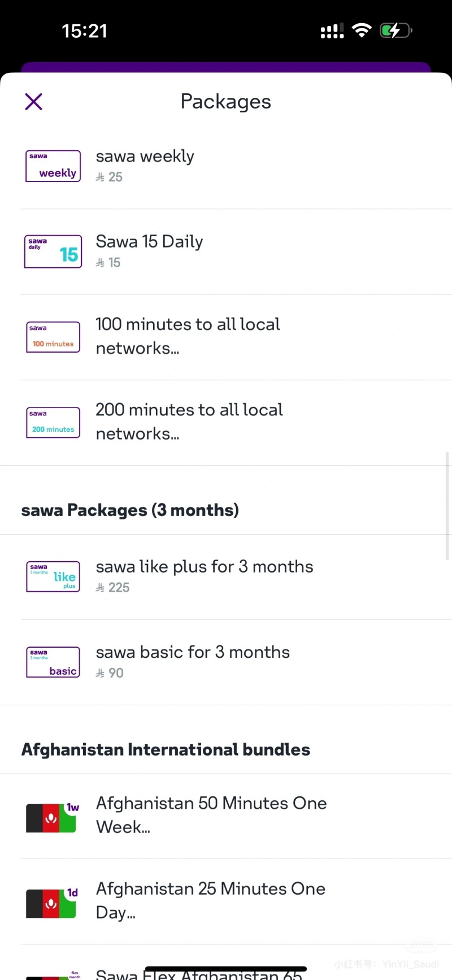Tap the Sawa daily 15 icon
The width and height of the screenshot is (452, 980).
pos(53,251)
